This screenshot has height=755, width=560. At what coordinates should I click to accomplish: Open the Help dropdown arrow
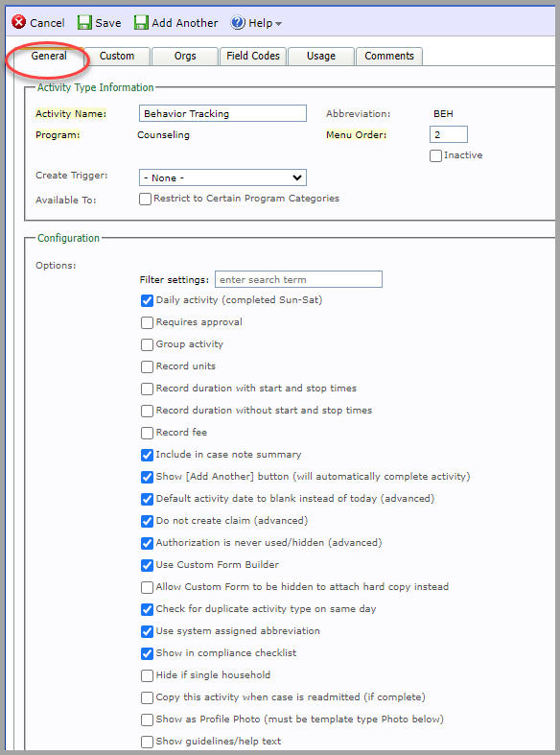[x=278, y=24]
